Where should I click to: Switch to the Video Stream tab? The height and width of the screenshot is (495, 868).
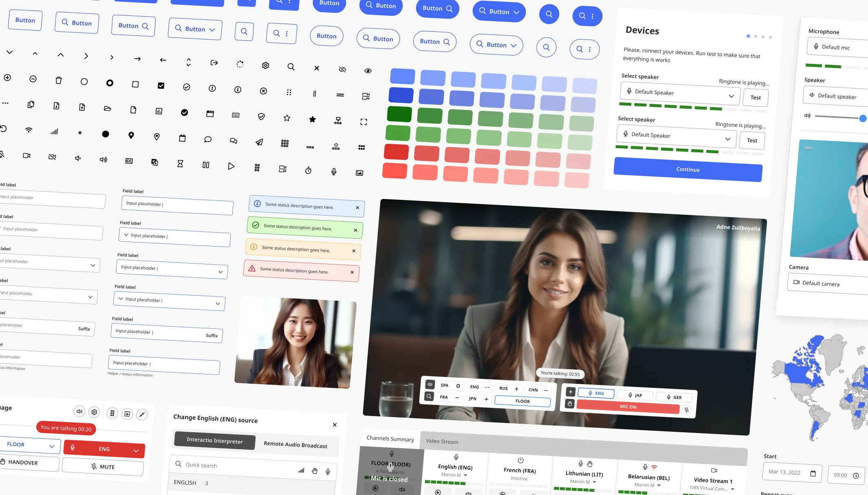[x=442, y=441]
